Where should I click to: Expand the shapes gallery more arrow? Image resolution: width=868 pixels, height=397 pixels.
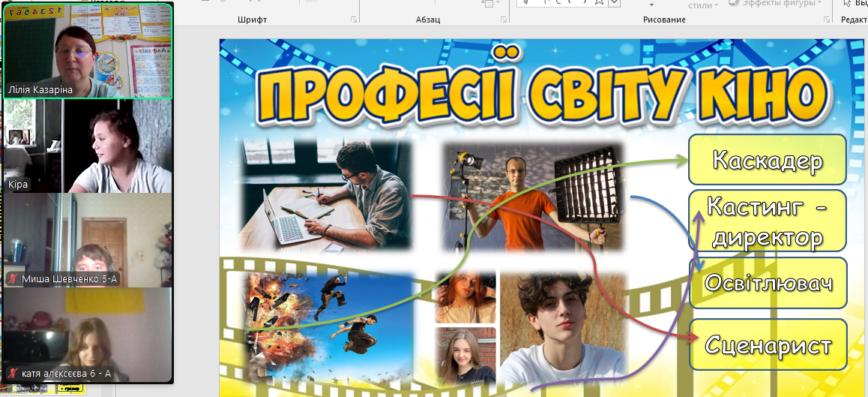[615, 3]
